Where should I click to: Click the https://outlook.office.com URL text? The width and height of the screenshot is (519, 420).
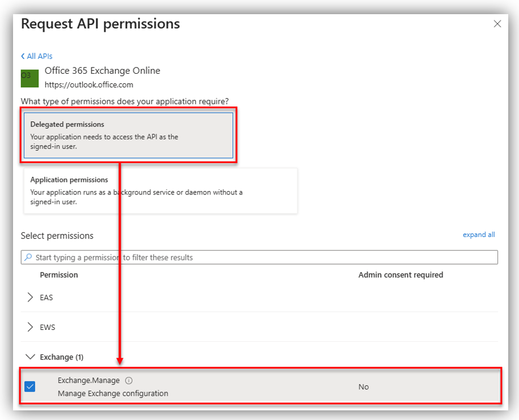[x=88, y=84]
